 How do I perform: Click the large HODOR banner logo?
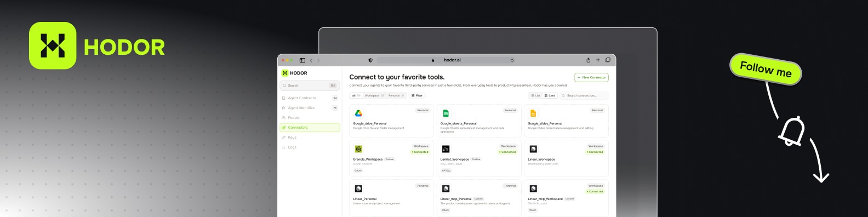pyautogui.click(x=97, y=46)
